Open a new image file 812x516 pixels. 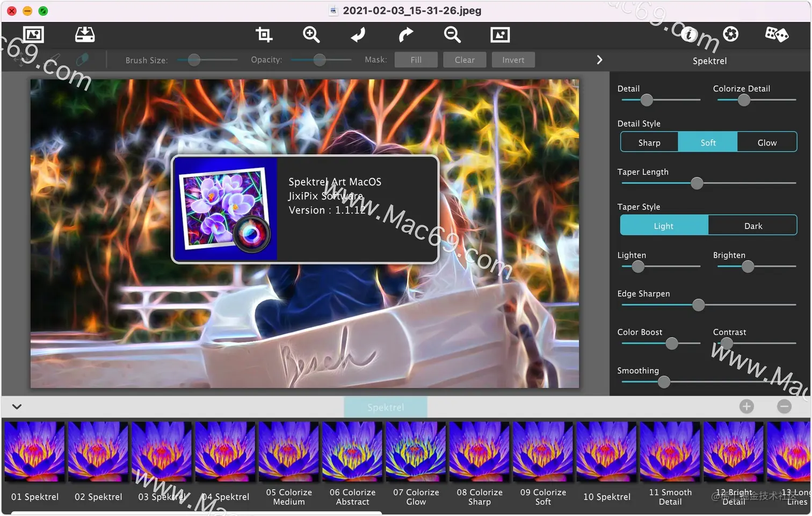click(x=33, y=35)
